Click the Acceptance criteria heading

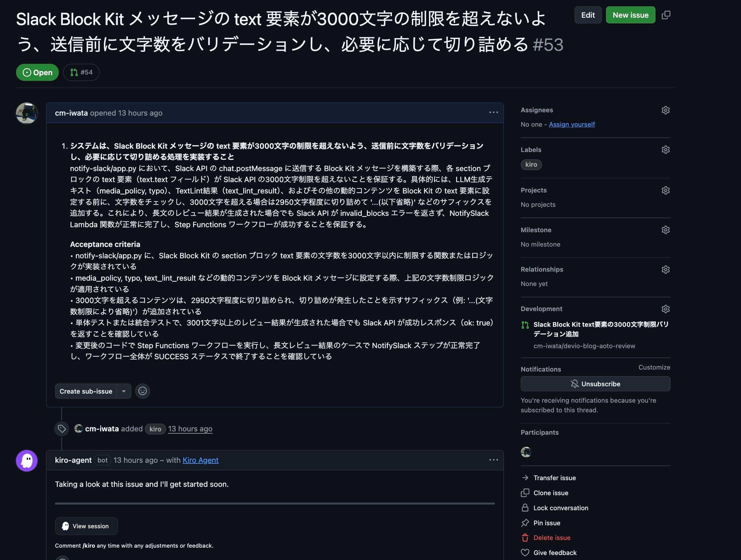pos(105,244)
